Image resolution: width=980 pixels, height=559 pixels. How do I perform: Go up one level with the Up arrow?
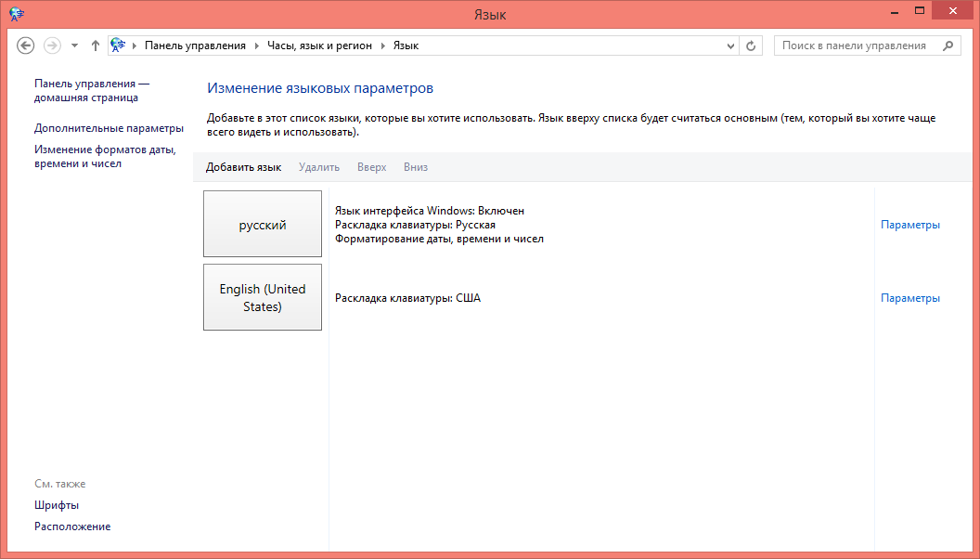tap(95, 45)
